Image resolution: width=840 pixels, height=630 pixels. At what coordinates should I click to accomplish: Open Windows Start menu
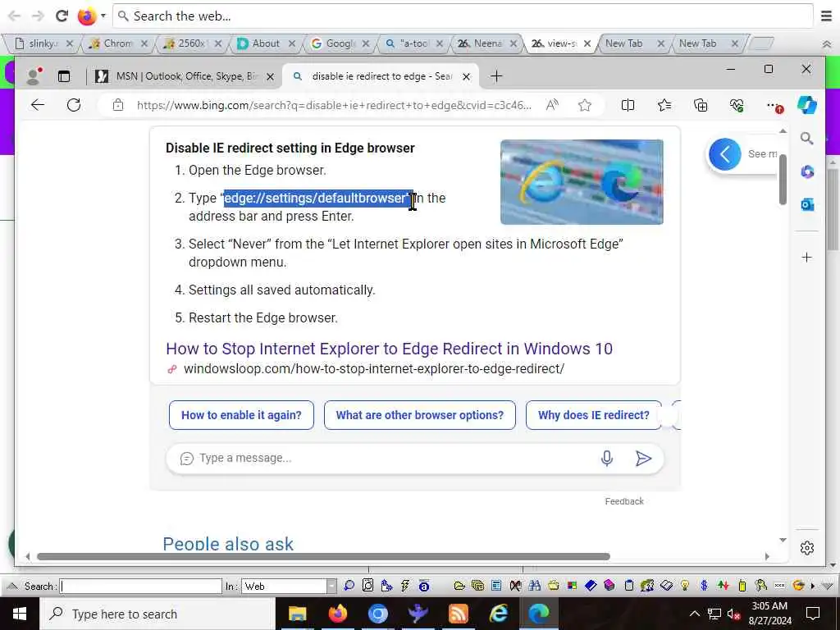20,614
